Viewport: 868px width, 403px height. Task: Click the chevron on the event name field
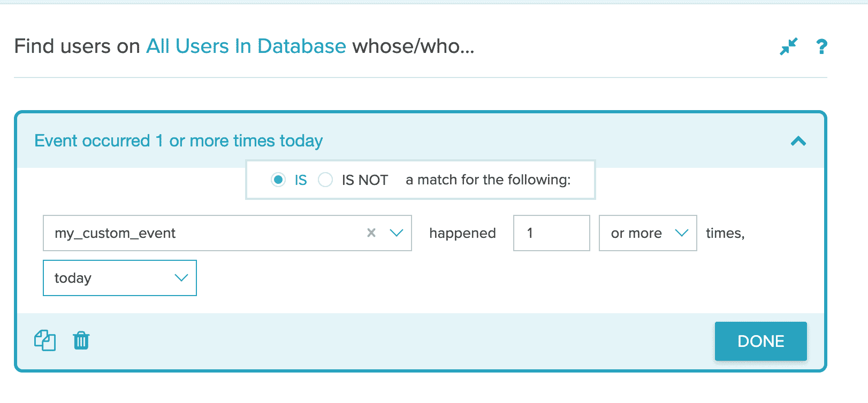pyautogui.click(x=396, y=233)
